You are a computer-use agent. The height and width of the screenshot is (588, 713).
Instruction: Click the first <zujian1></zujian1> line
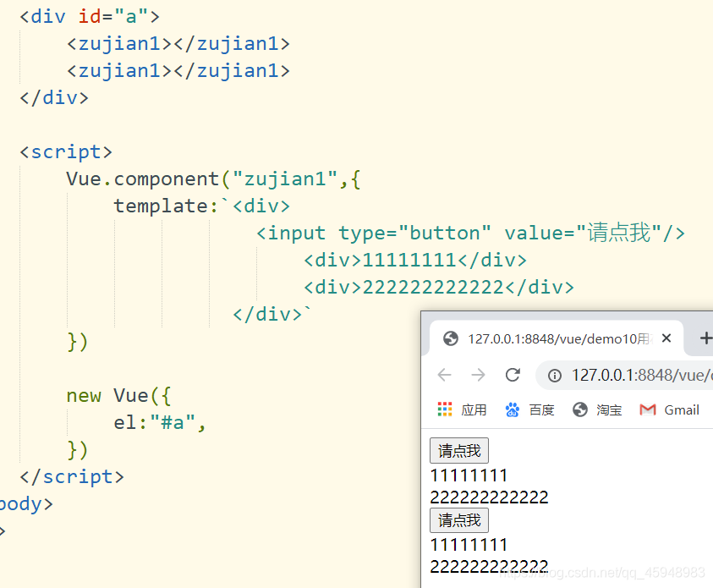[178, 44]
